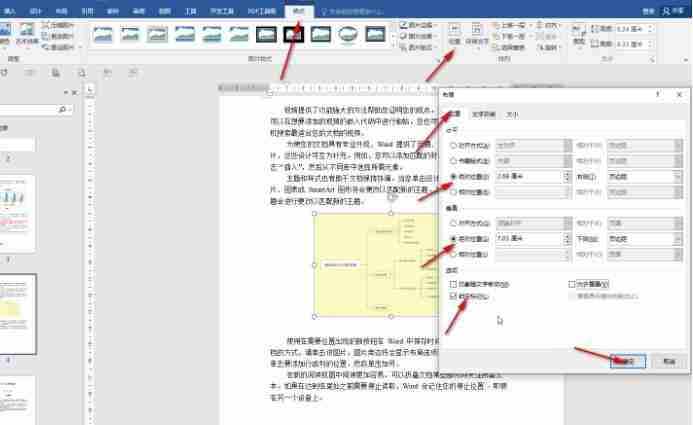Open the 艺术效果 (Artistic Effects) tool

pyautogui.click(x=27, y=34)
